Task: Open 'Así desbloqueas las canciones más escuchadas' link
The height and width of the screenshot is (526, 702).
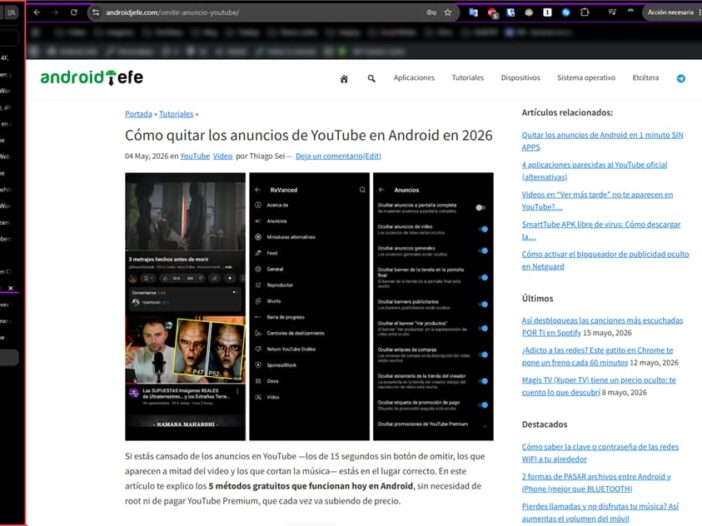Action: tap(602, 326)
